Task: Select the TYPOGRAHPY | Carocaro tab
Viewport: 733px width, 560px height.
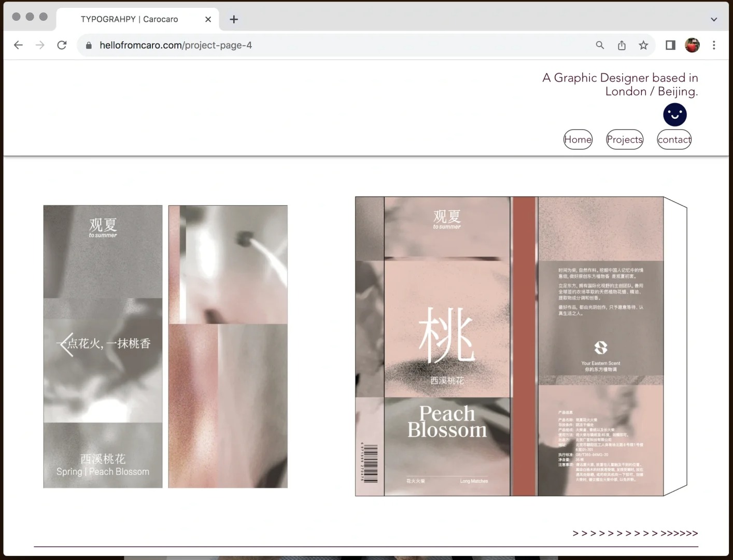Action: pos(137,19)
